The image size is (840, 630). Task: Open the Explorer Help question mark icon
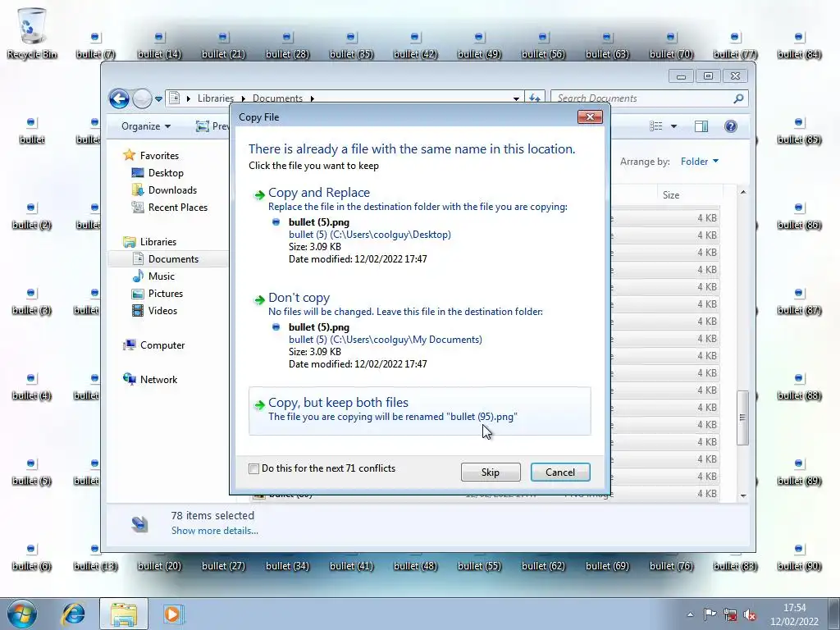[730, 126]
